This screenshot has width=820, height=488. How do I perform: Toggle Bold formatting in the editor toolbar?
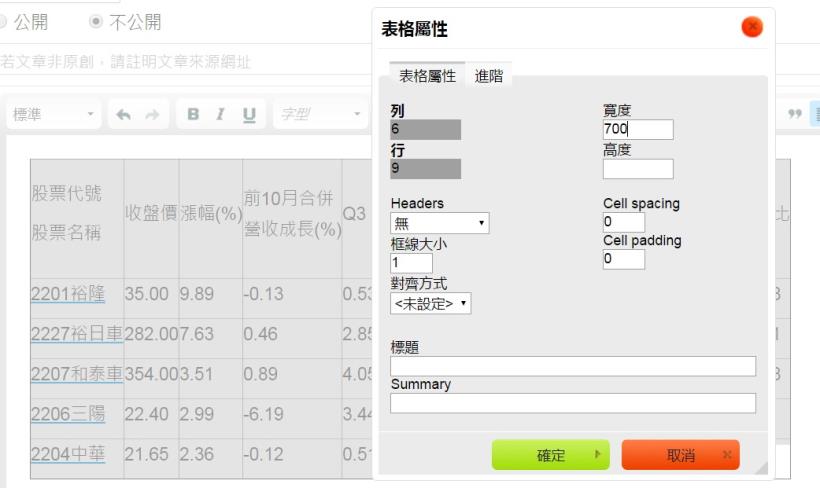(193, 114)
